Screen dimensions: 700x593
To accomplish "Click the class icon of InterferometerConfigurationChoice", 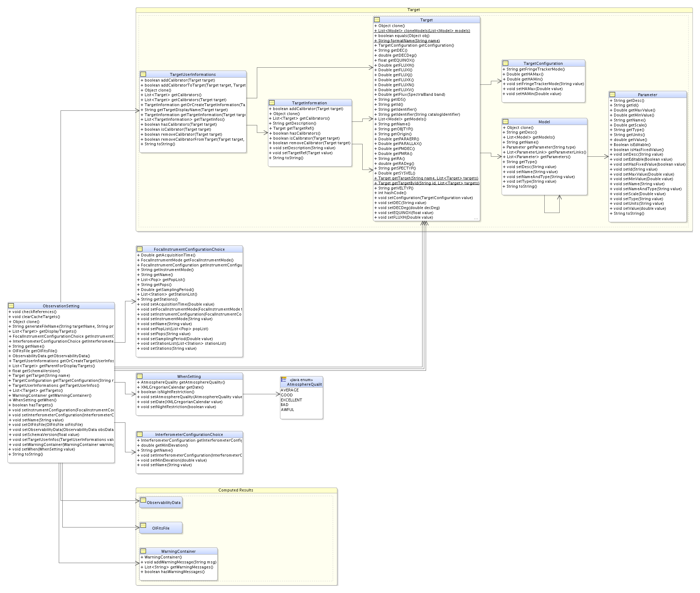I will pos(140,434).
